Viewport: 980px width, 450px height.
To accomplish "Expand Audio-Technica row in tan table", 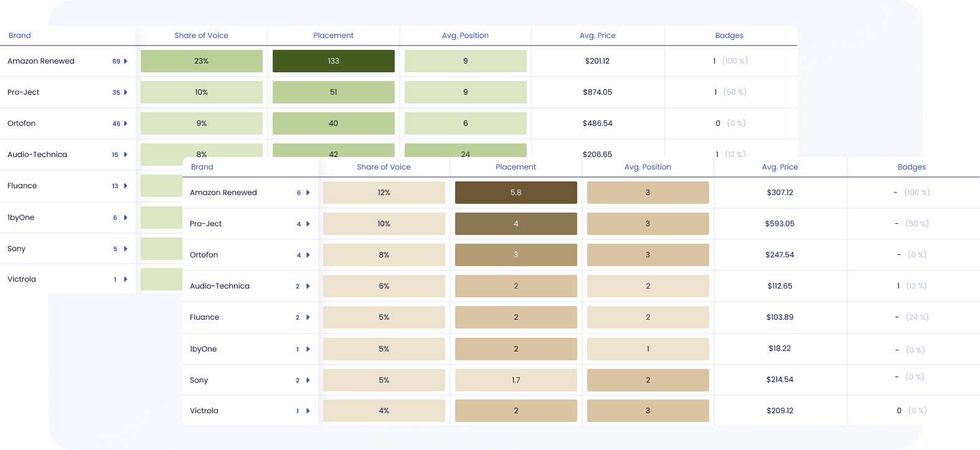I will click(x=308, y=286).
